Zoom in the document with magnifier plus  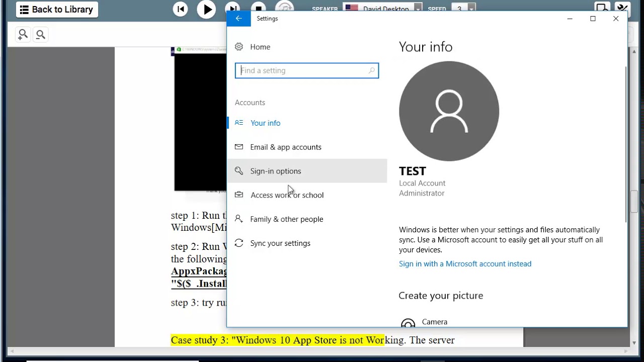pos(23,35)
